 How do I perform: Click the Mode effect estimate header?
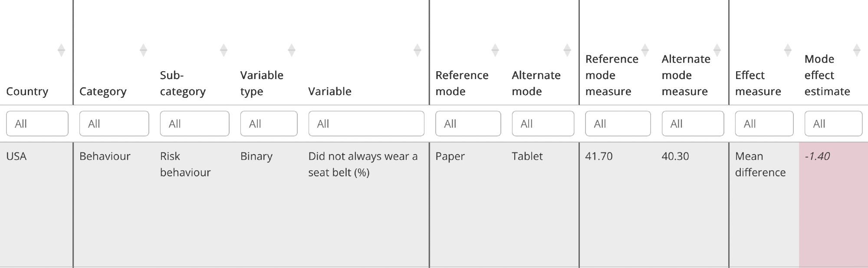[x=827, y=75]
